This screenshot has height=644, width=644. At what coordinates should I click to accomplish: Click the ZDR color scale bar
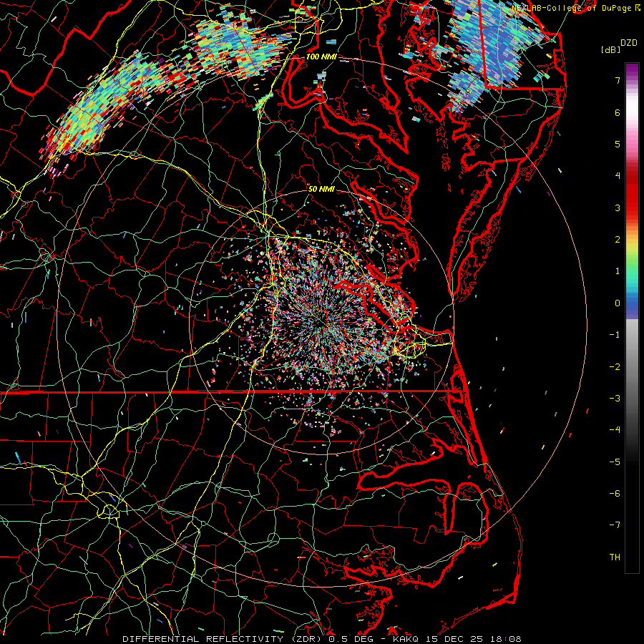click(x=632, y=318)
